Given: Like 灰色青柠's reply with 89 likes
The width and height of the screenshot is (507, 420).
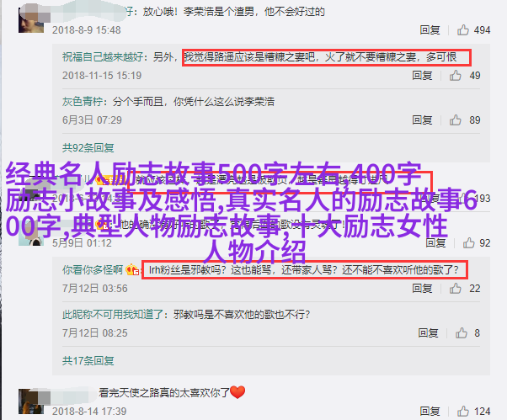Looking at the screenshot, I should (455, 120).
